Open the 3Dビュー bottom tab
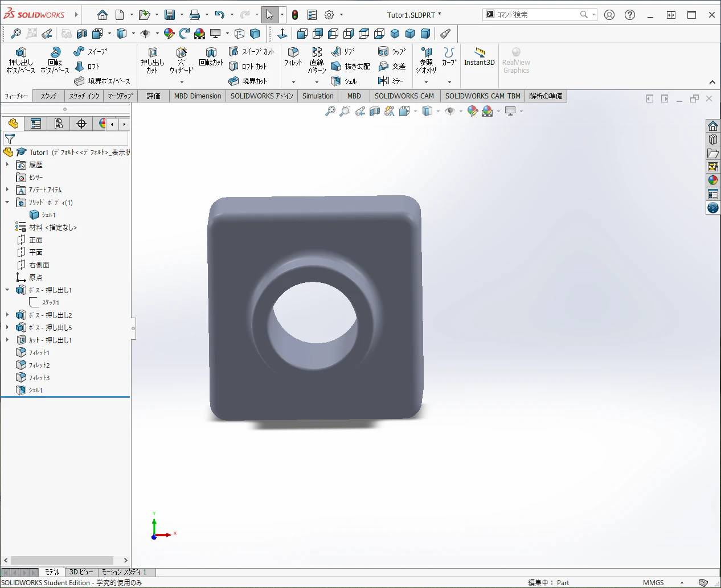This screenshot has height=588, width=721. [x=81, y=572]
